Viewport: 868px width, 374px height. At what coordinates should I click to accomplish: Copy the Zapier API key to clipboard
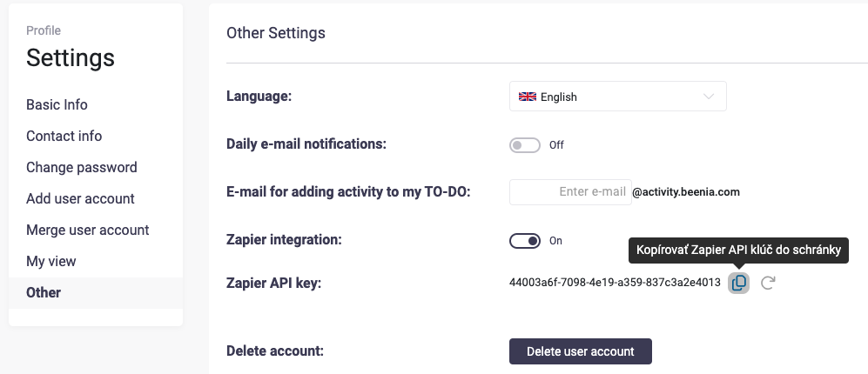coord(738,283)
